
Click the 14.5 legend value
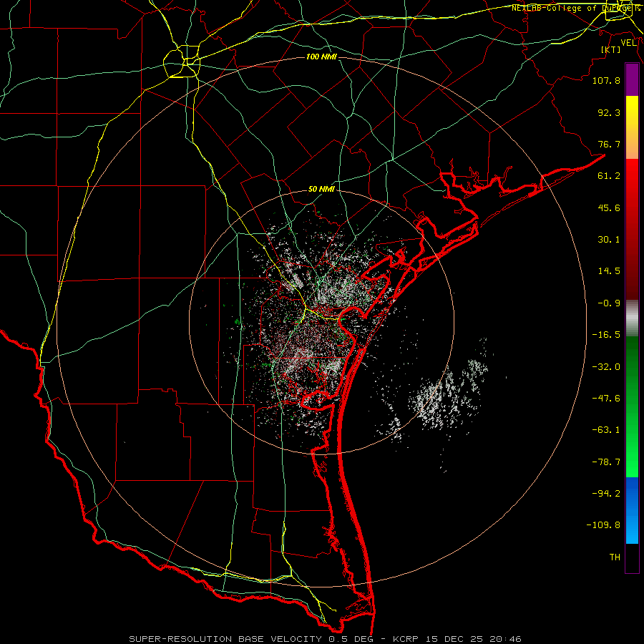coord(609,271)
